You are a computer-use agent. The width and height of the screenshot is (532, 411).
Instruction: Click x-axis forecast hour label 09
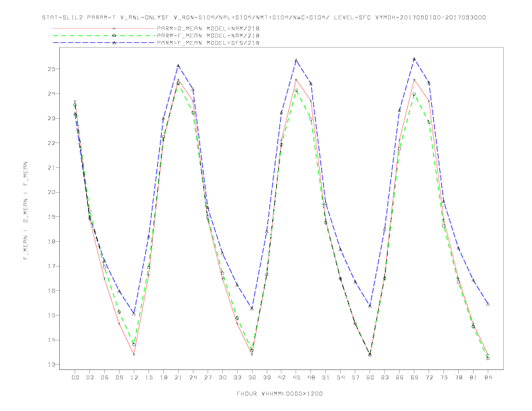(119, 377)
